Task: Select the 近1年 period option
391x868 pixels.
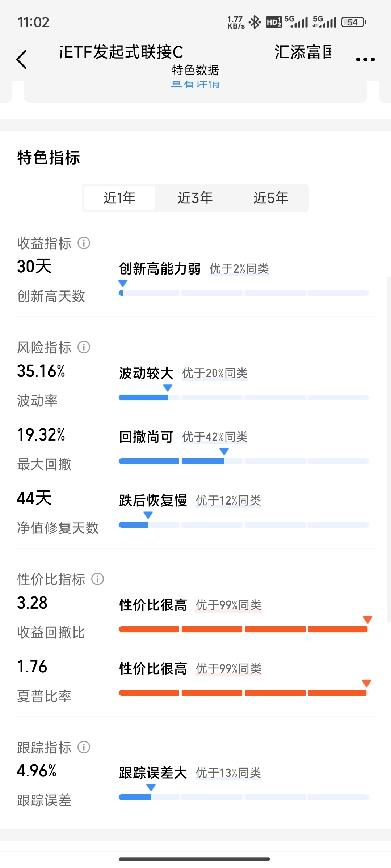Action: pyautogui.click(x=119, y=198)
